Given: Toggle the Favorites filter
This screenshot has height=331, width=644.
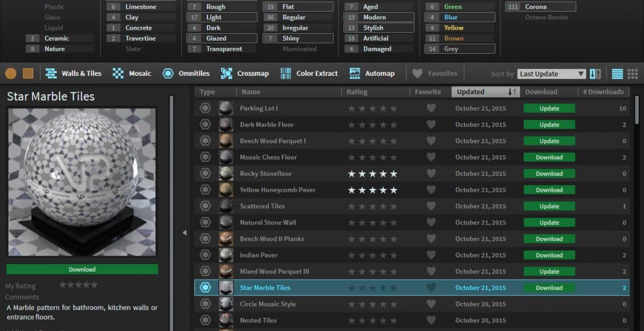Looking at the screenshot, I should (435, 74).
